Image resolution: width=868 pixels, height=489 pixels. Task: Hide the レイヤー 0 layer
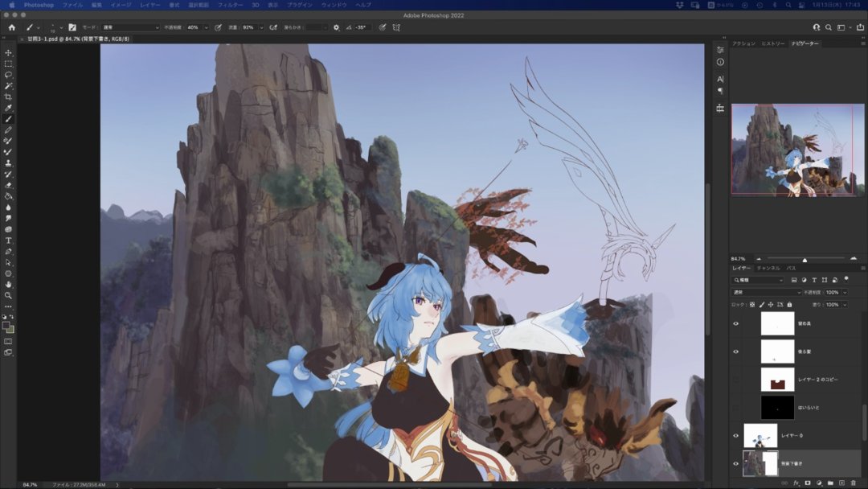click(735, 435)
